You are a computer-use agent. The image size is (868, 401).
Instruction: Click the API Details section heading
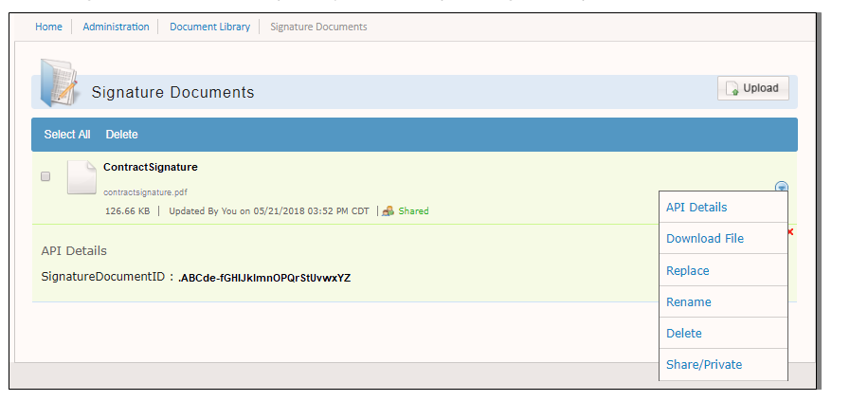[x=74, y=251]
